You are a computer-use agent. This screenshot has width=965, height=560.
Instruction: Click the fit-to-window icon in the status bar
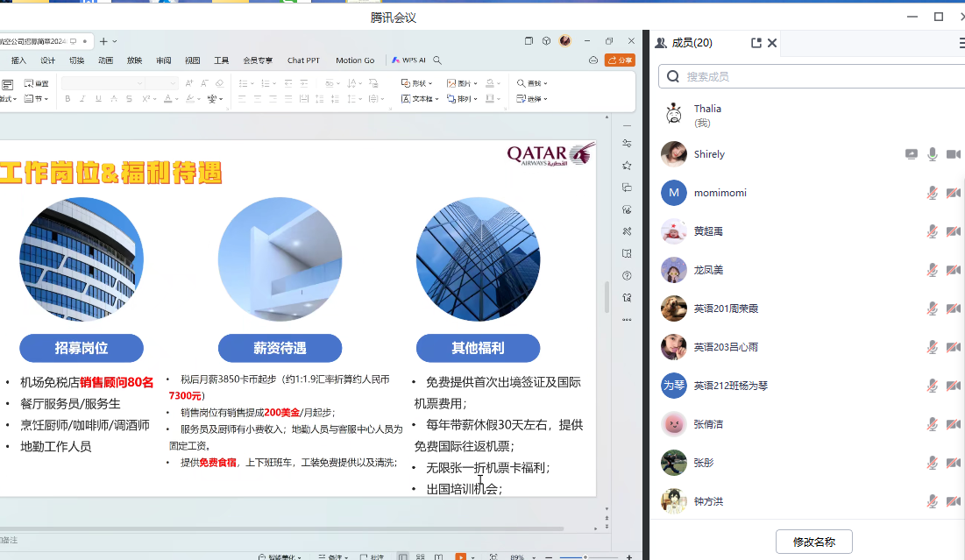pyautogui.click(x=493, y=556)
